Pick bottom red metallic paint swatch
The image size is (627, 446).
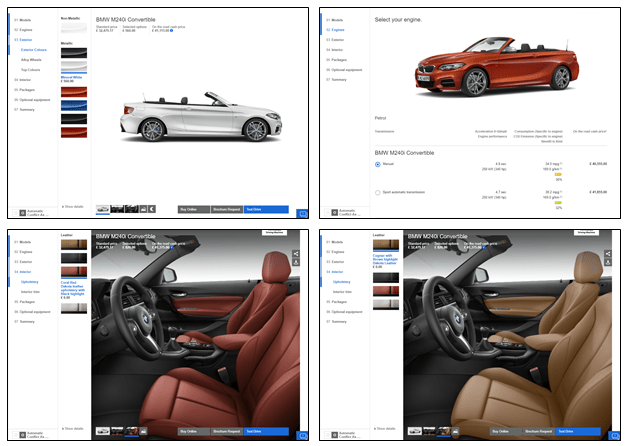[x=74, y=132]
